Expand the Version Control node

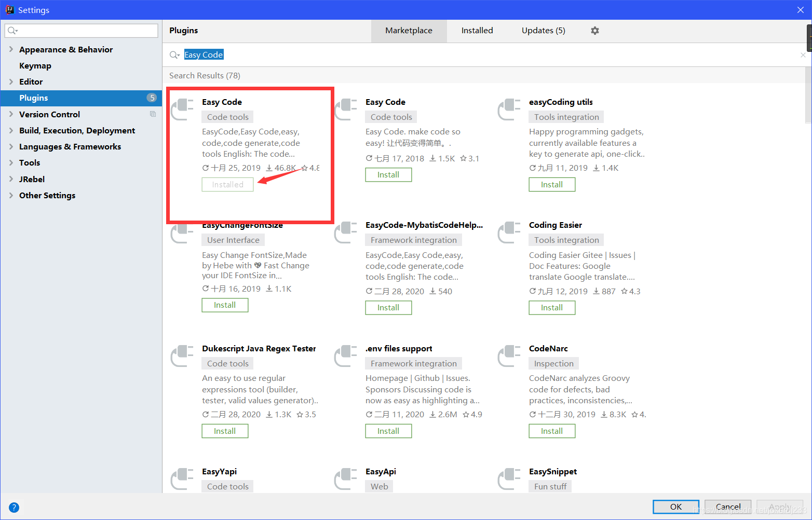(11, 114)
